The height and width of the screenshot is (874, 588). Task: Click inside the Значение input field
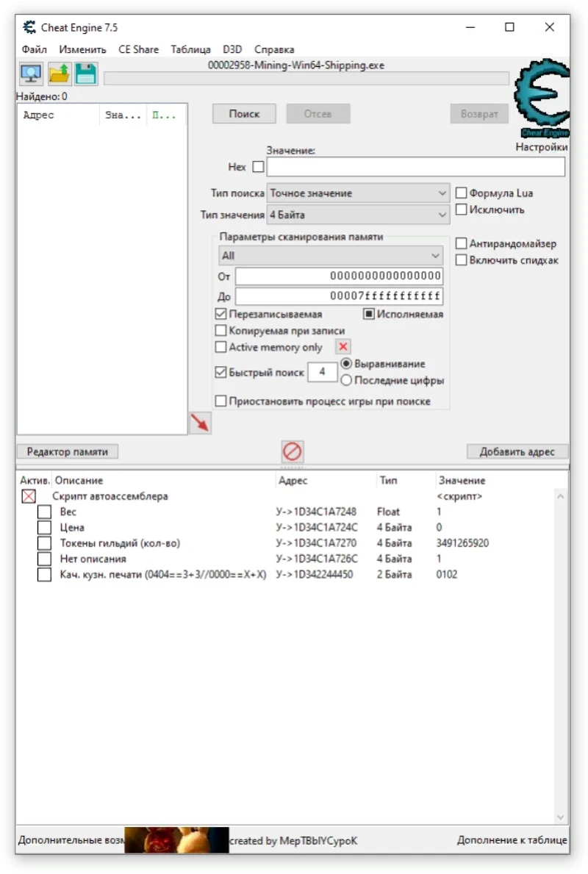tap(417, 166)
